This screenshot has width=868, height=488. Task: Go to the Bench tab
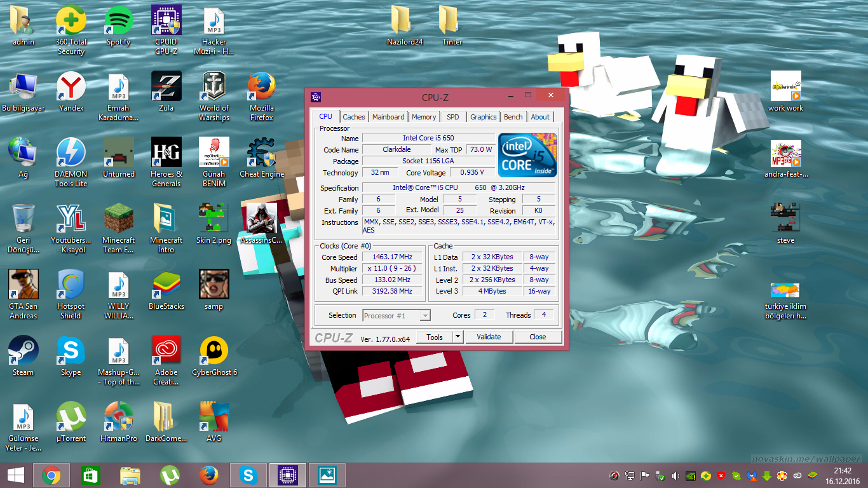(513, 117)
